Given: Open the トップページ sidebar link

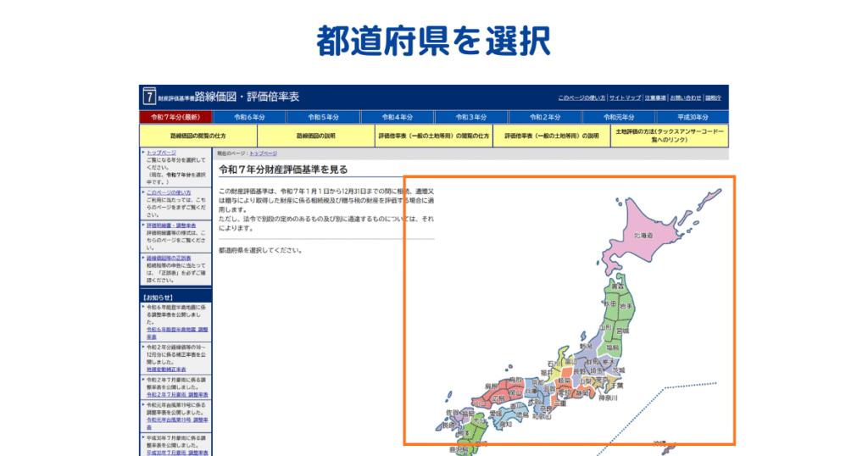Looking at the screenshot, I should point(162,153).
